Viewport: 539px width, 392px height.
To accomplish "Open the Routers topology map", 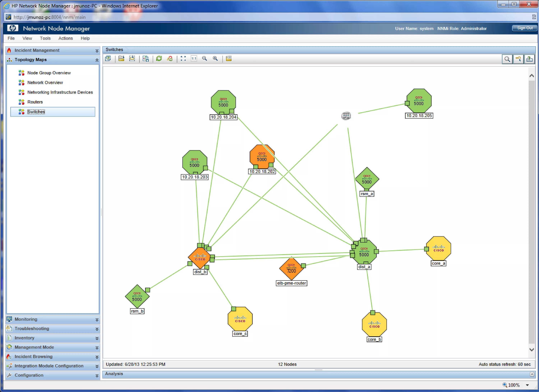I will tap(35, 102).
